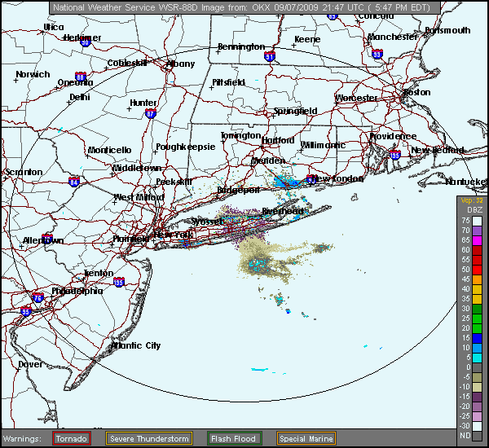The image size is (489, 448).
Task: Click the orange 45 dBZ color swatch
Action: pyautogui.click(x=477, y=279)
